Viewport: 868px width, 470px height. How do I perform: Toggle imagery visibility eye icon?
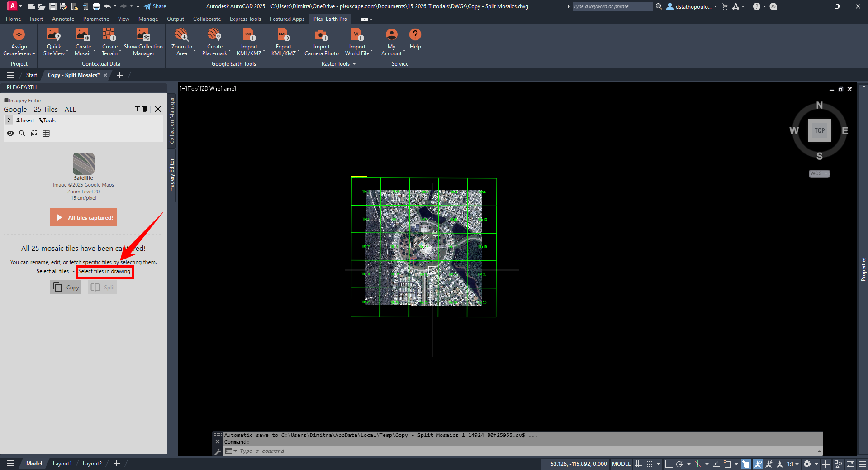click(x=10, y=133)
